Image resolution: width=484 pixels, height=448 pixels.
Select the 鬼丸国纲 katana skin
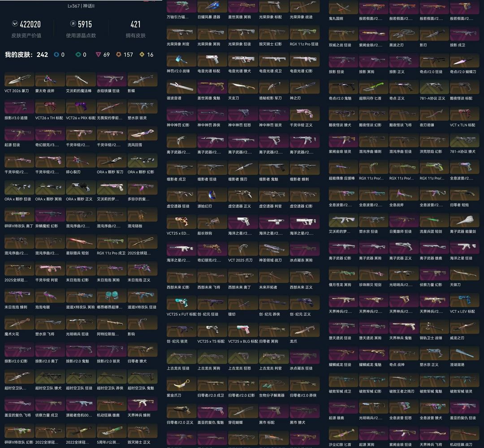pyautogui.click(x=343, y=7)
